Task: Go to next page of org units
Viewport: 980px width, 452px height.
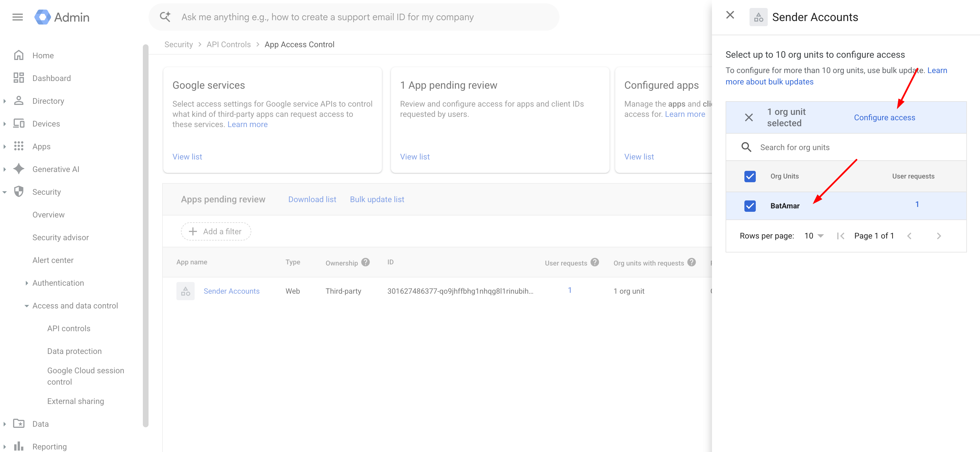Action: pos(939,236)
